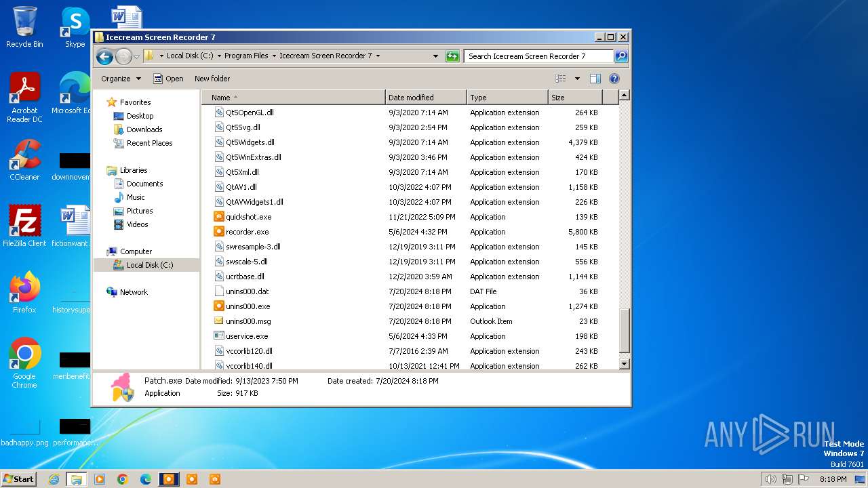Click the Back navigation arrow in Explorer
The image size is (868, 488).
point(104,56)
